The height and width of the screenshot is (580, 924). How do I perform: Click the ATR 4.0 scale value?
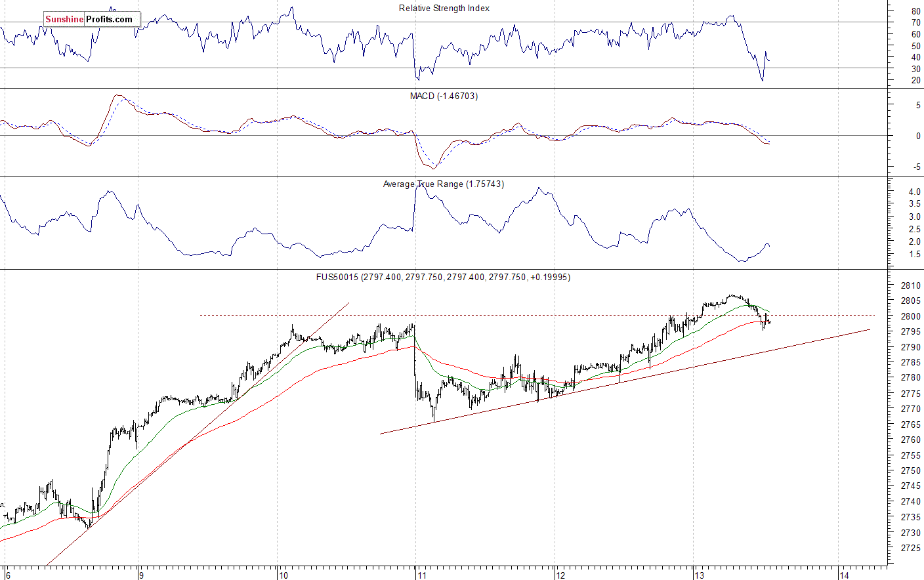(914, 192)
